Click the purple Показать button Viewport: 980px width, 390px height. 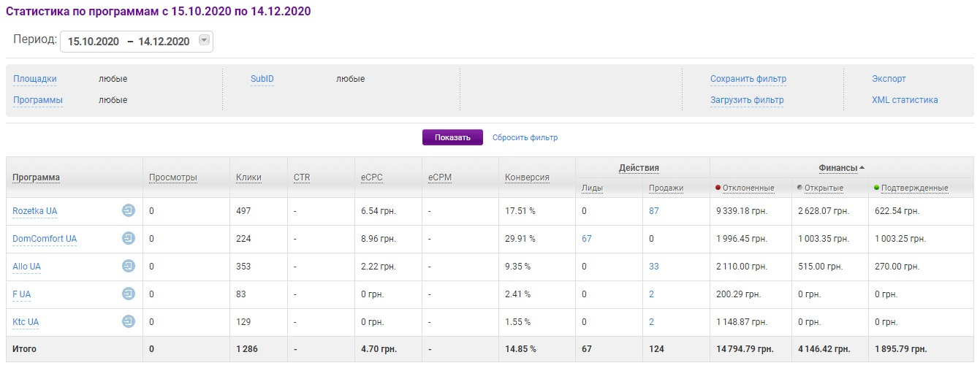tap(452, 137)
